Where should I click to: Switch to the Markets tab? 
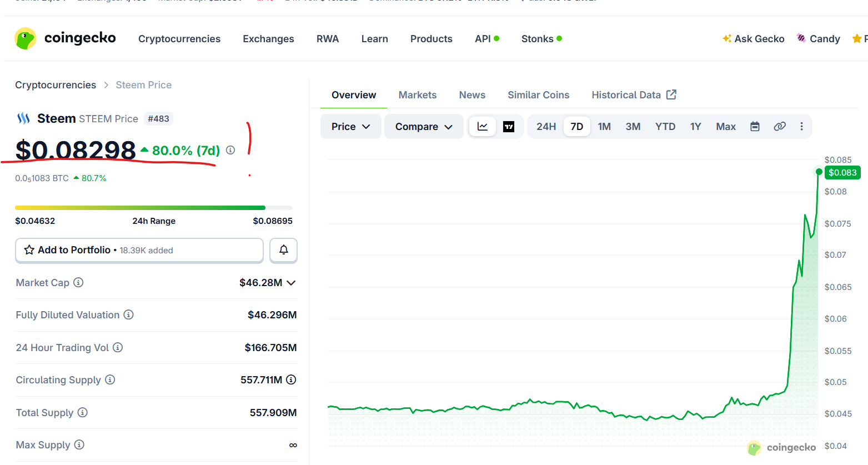coord(418,95)
